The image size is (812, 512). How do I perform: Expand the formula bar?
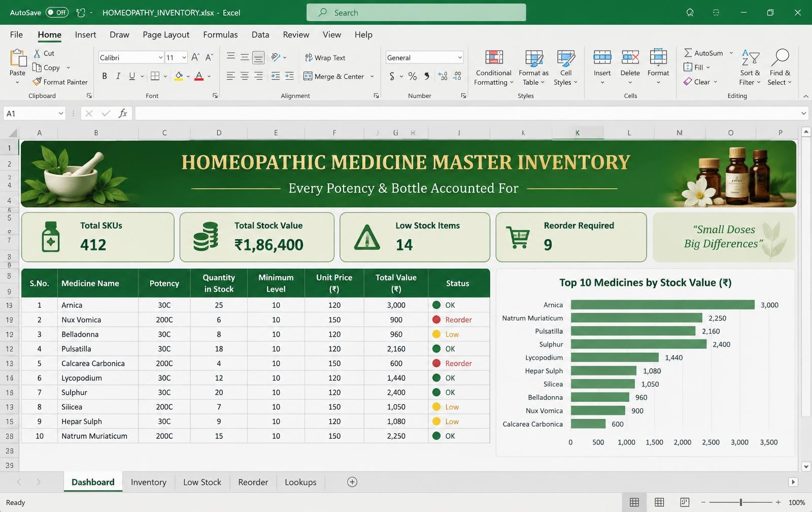point(803,113)
